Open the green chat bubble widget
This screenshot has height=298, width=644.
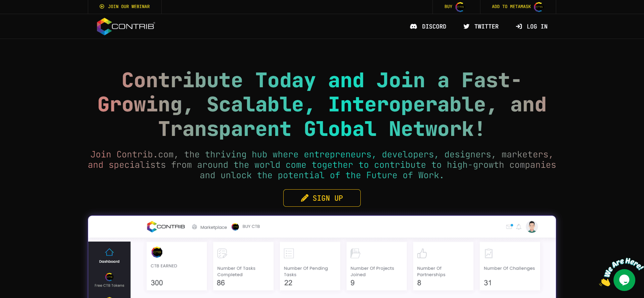(x=624, y=280)
